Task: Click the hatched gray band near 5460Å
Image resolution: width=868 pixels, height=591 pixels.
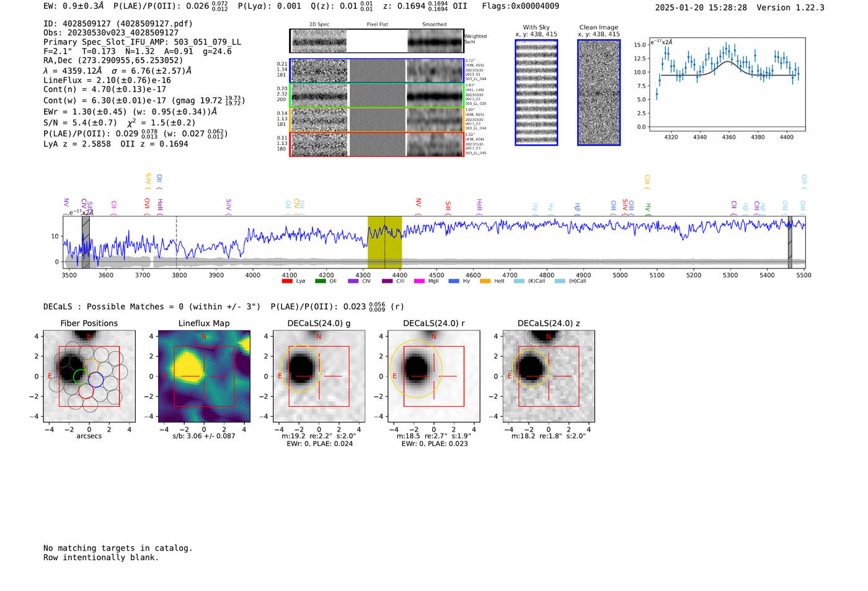Action: pos(790,242)
